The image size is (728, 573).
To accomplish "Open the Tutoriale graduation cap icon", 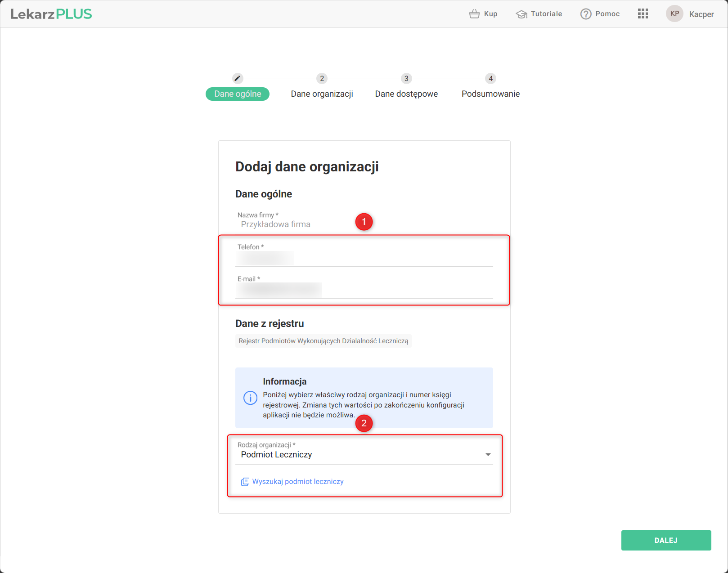I will pyautogui.click(x=521, y=14).
